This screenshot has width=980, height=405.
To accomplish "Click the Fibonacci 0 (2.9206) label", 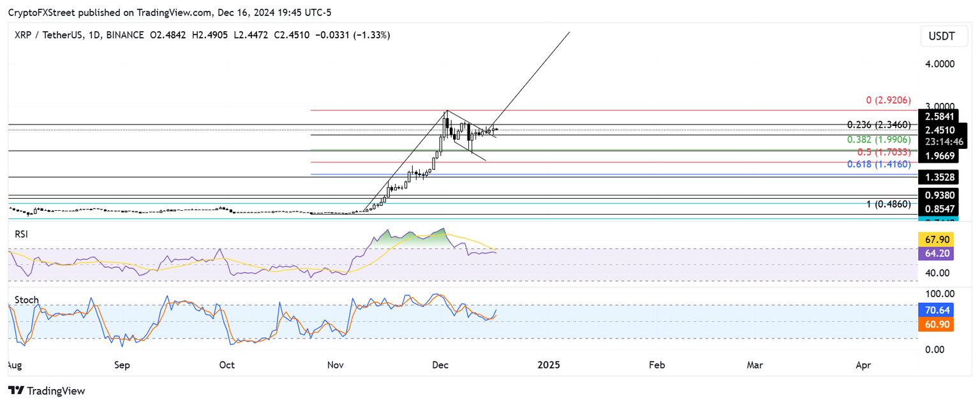I will click(x=887, y=100).
